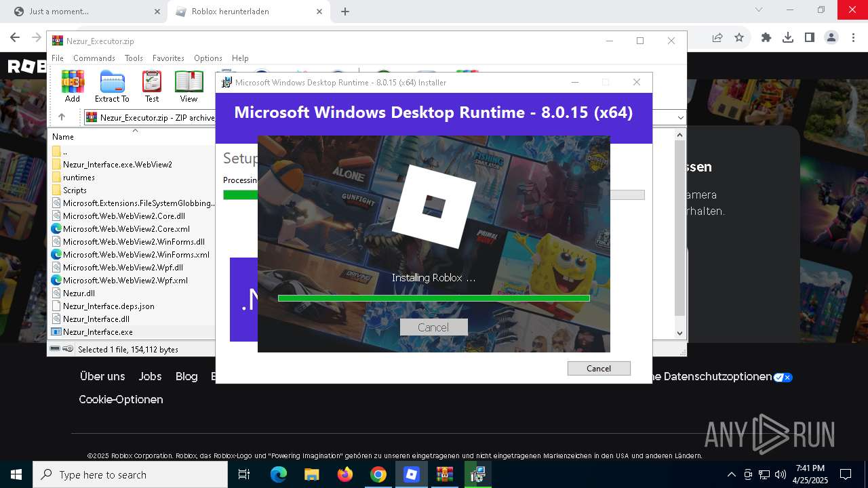
Task: Open File Explorer from taskbar
Action: [311, 474]
